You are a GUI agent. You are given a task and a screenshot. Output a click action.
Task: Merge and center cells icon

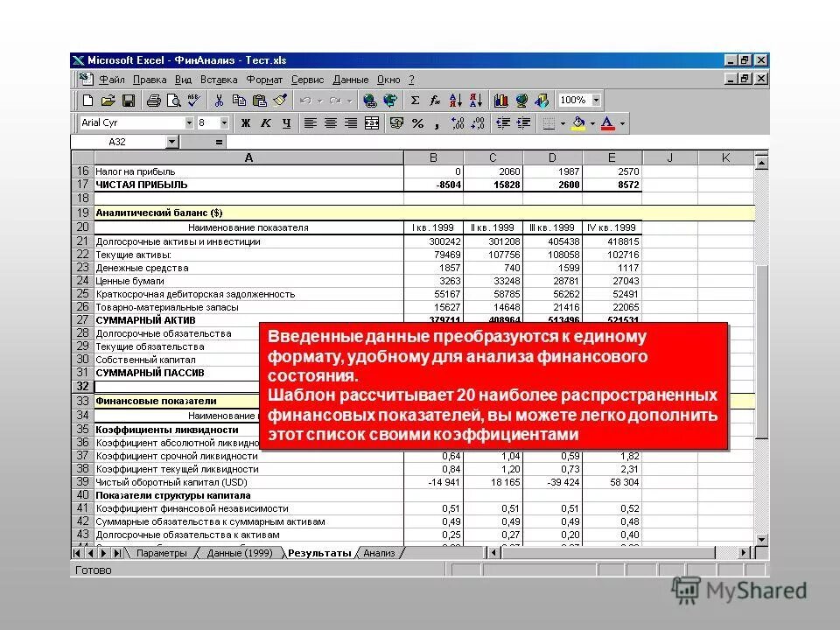pyautogui.click(x=372, y=123)
